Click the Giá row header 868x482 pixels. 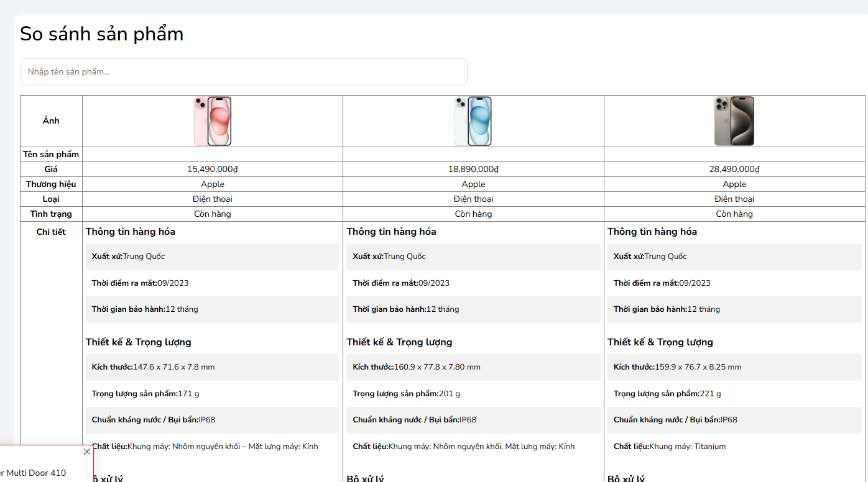coord(51,170)
